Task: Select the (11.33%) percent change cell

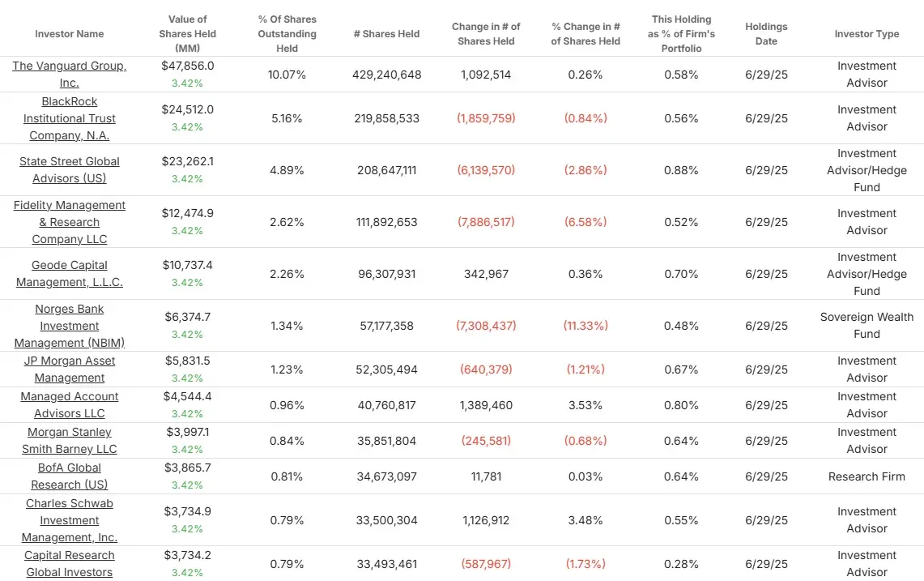Action: tap(585, 327)
